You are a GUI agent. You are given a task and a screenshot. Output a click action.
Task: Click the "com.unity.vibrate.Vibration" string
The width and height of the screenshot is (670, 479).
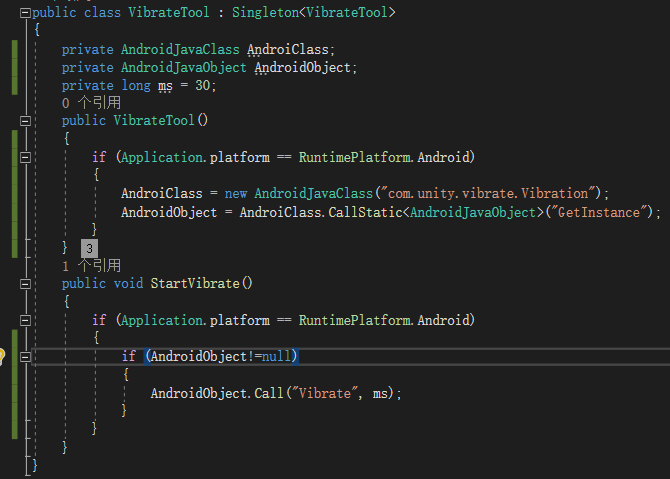(491, 194)
